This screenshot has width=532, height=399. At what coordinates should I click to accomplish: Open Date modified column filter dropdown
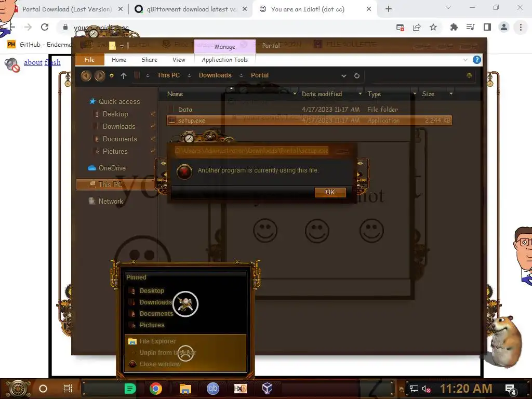coord(360,94)
